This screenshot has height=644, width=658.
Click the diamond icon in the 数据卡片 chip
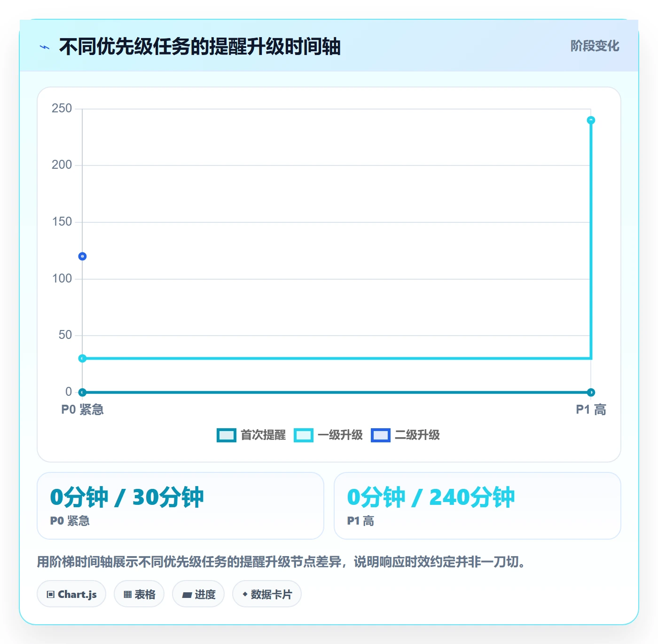[245, 594]
